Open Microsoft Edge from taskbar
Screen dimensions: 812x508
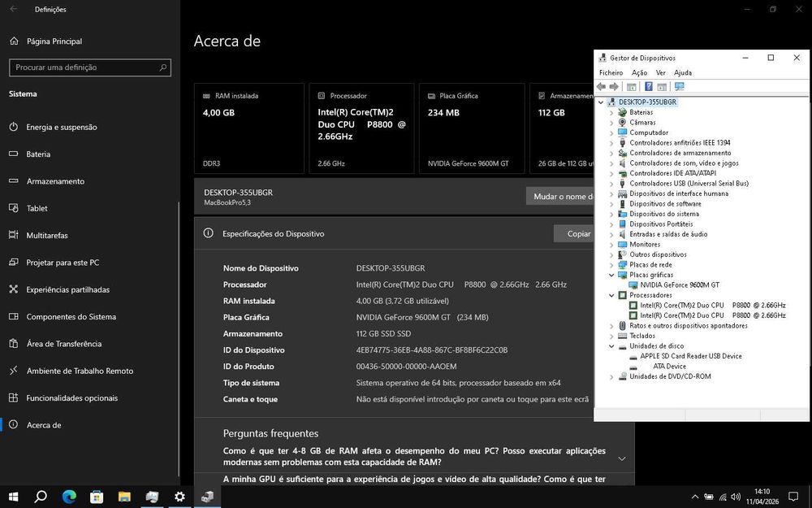pos(69,497)
